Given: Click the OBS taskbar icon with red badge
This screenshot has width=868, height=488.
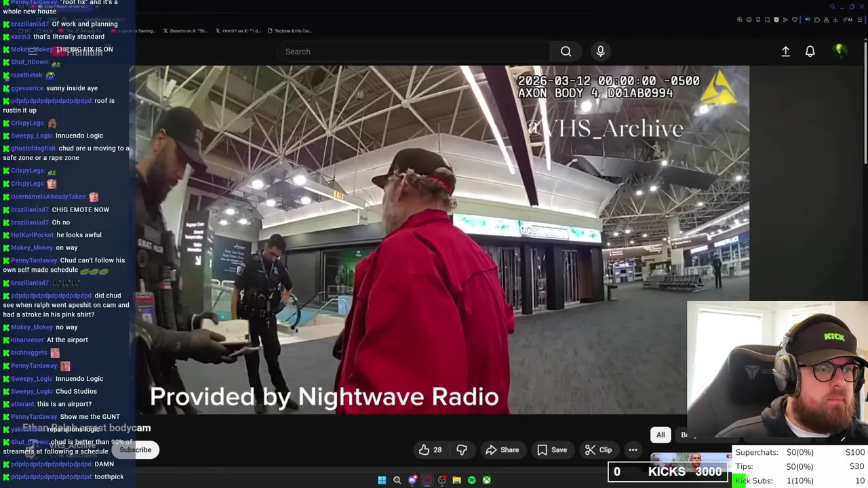Looking at the screenshot, I should point(442,481).
